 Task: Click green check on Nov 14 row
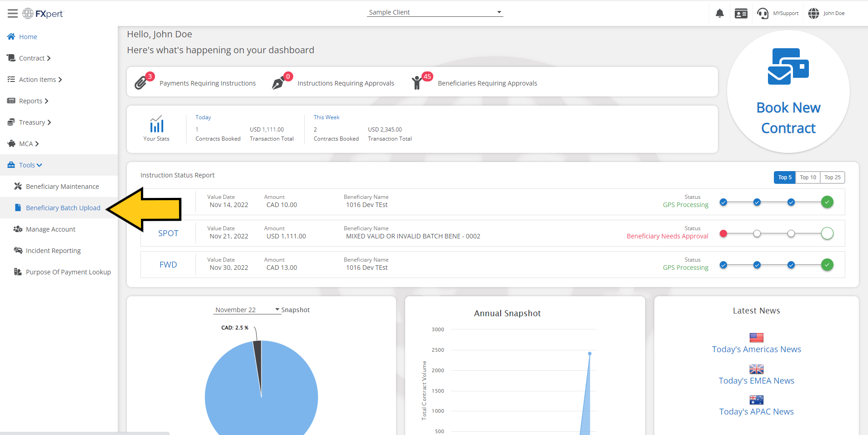tap(827, 202)
